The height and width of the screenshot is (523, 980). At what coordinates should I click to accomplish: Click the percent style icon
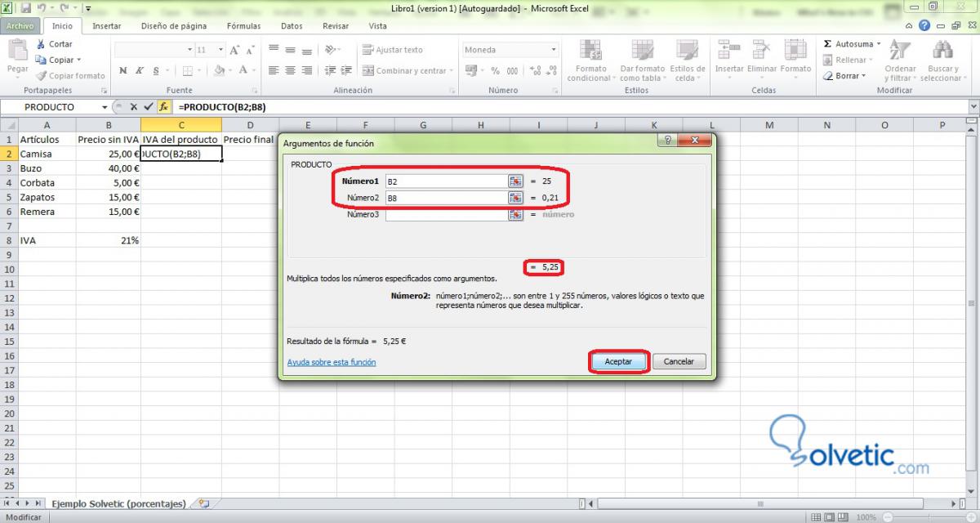495,71
